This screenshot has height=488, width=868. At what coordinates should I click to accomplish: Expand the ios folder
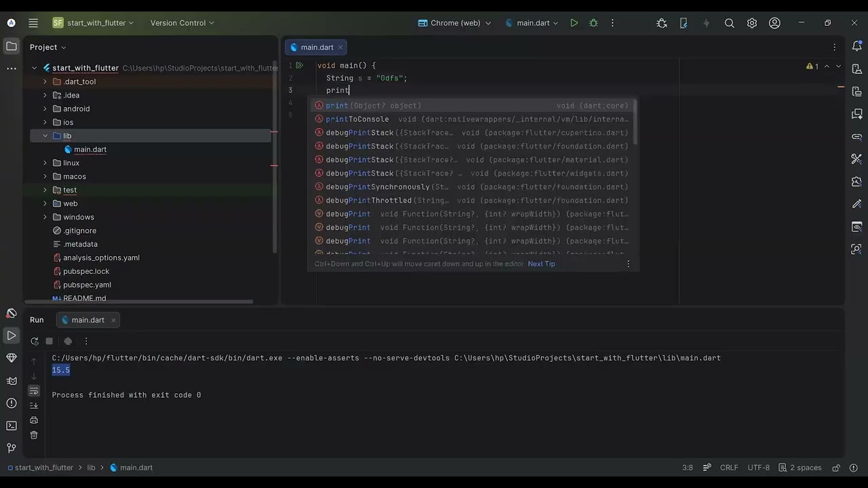(x=45, y=122)
